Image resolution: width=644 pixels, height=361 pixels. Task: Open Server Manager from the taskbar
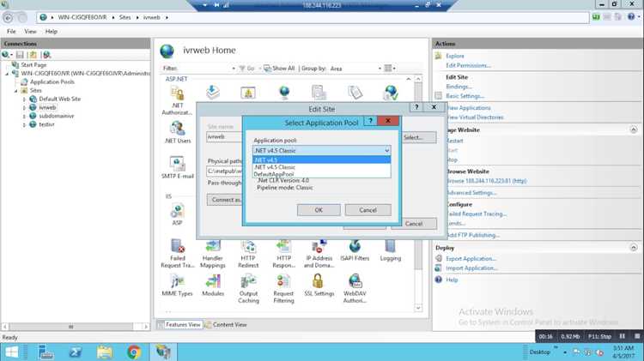click(x=46, y=352)
